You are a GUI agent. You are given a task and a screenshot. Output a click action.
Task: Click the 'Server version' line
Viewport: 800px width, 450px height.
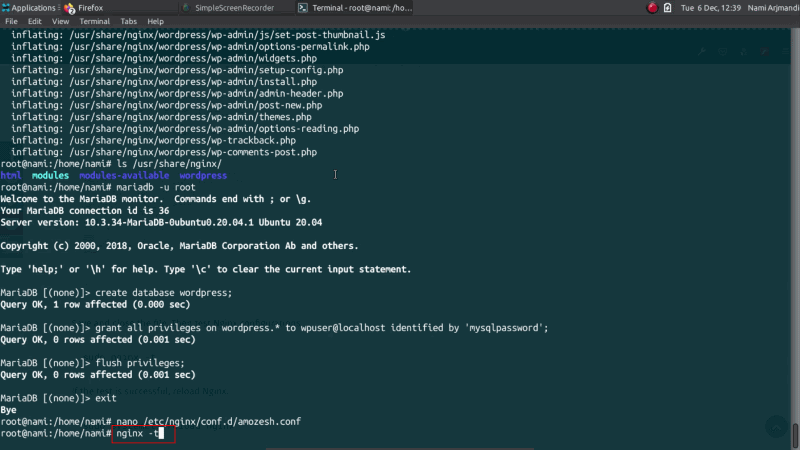[x=161, y=222]
